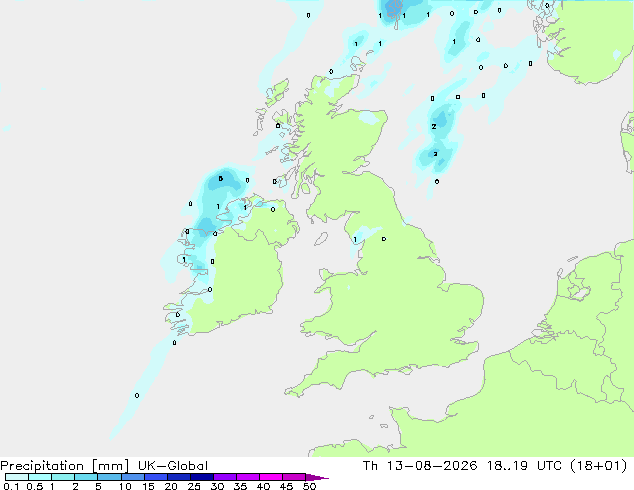The image size is (634, 490).
Task: Click the '10' legend scale label
Action: 125,486
